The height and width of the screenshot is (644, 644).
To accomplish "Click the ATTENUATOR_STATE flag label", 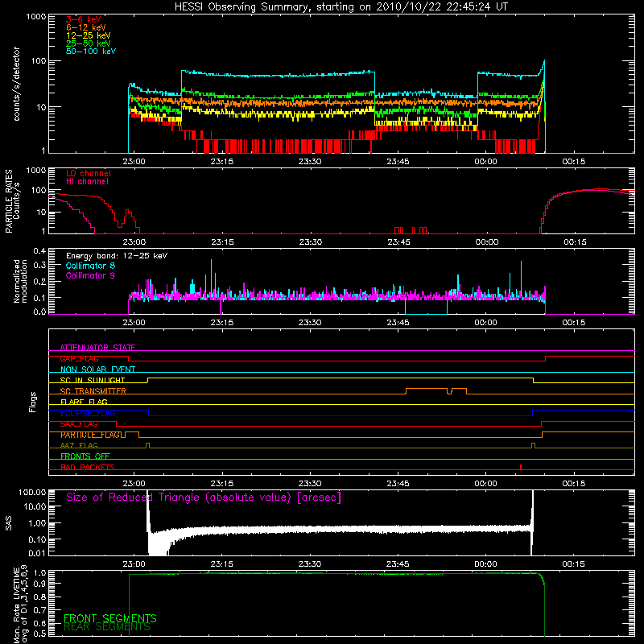I will tap(97, 348).
